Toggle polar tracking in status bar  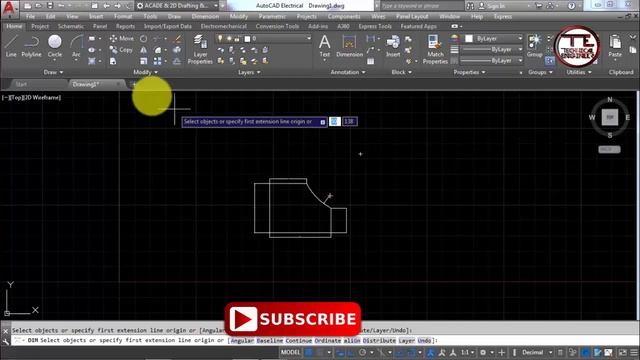(x=362, y=352)
